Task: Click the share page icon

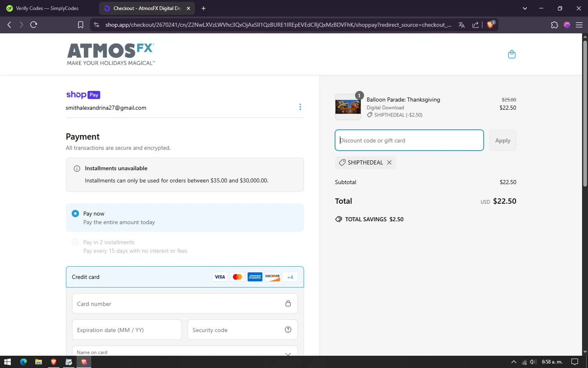Action: [x=475, y=25]
